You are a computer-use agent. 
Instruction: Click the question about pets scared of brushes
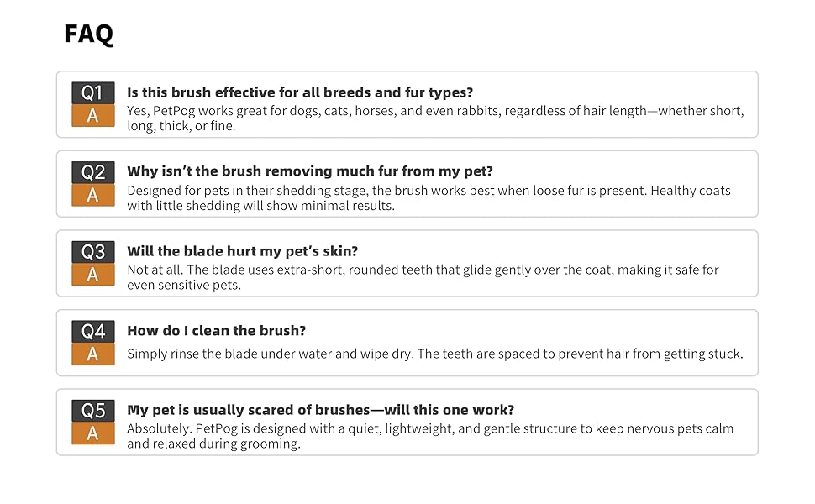pyautogui.click(x=321, y=410)
